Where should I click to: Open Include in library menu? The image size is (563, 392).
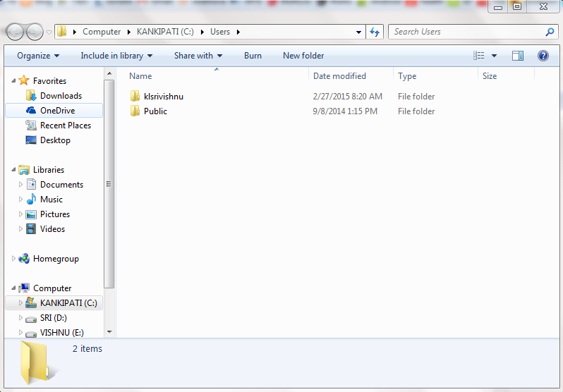click(116, 56)
